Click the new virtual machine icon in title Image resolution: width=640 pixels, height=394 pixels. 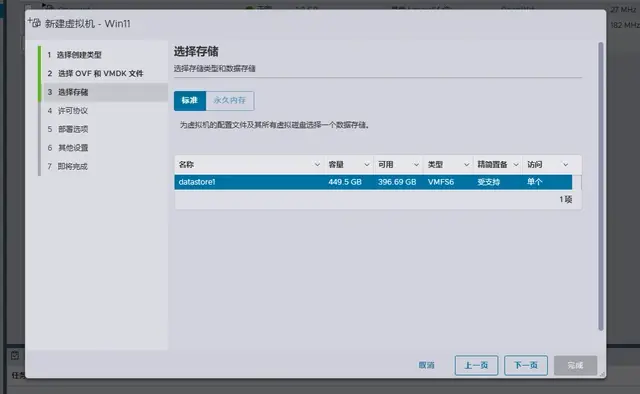coord(34,23)
